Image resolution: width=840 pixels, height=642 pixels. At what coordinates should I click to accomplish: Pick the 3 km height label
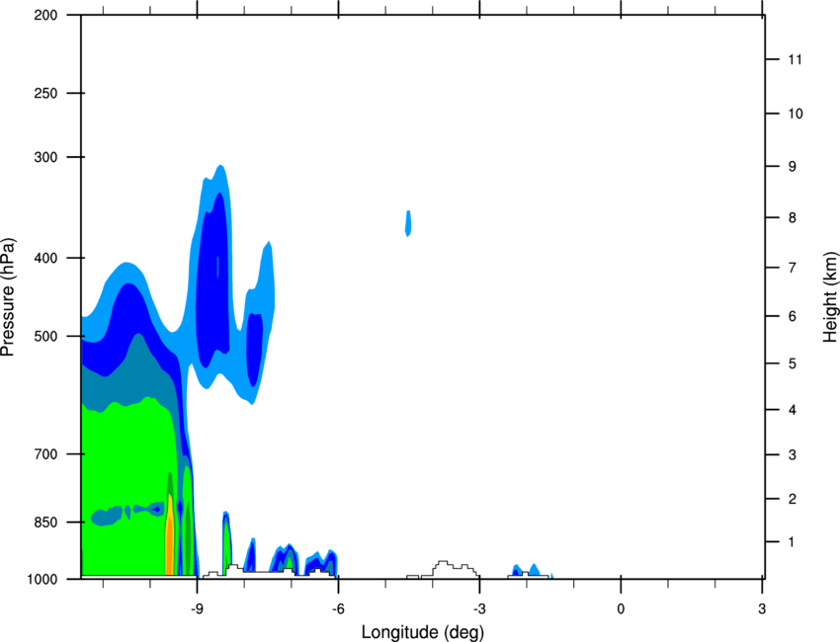[x=793, y=455]
